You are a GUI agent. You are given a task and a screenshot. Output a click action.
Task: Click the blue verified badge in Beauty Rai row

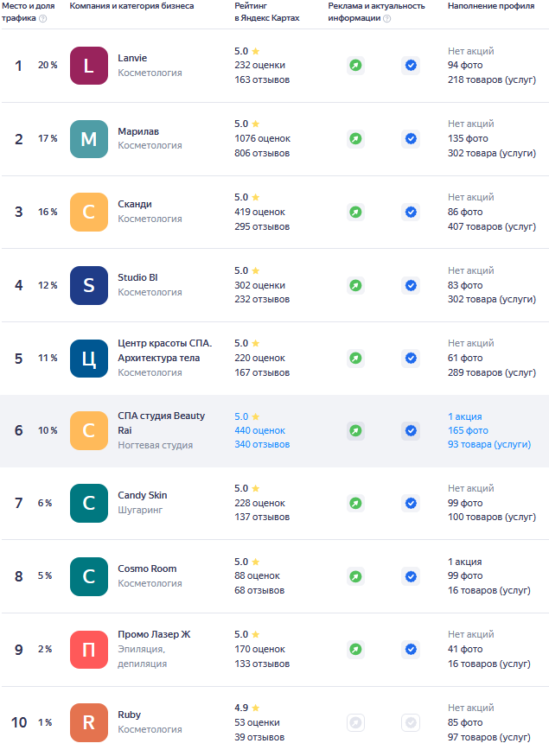(411, 430)
